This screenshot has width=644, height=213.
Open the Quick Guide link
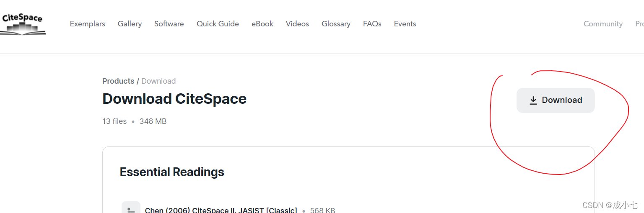tap(218, 24)
